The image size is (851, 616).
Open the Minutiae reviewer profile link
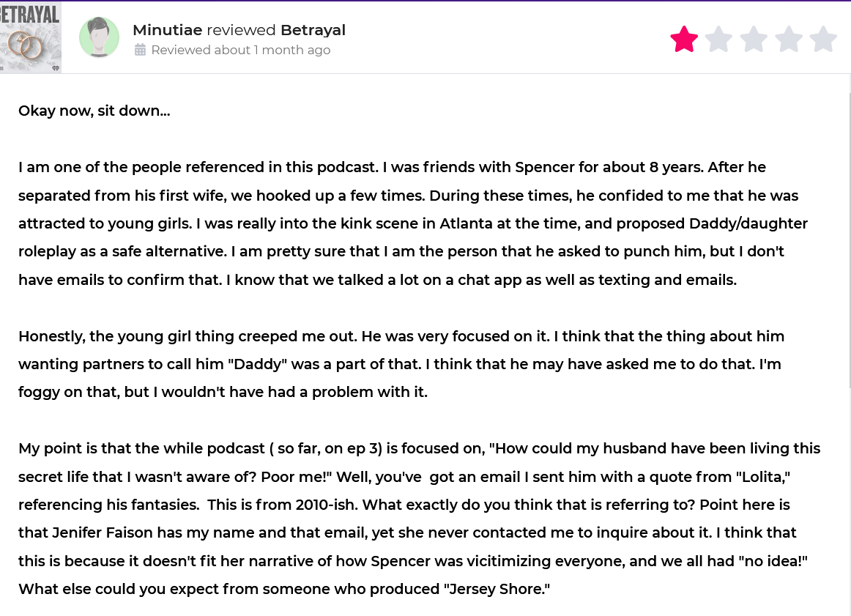[168, 30]
